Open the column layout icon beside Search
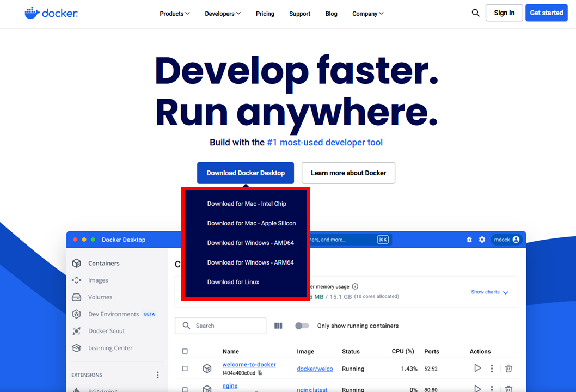This screenshot has width=576, height=392. coord(278,326)
